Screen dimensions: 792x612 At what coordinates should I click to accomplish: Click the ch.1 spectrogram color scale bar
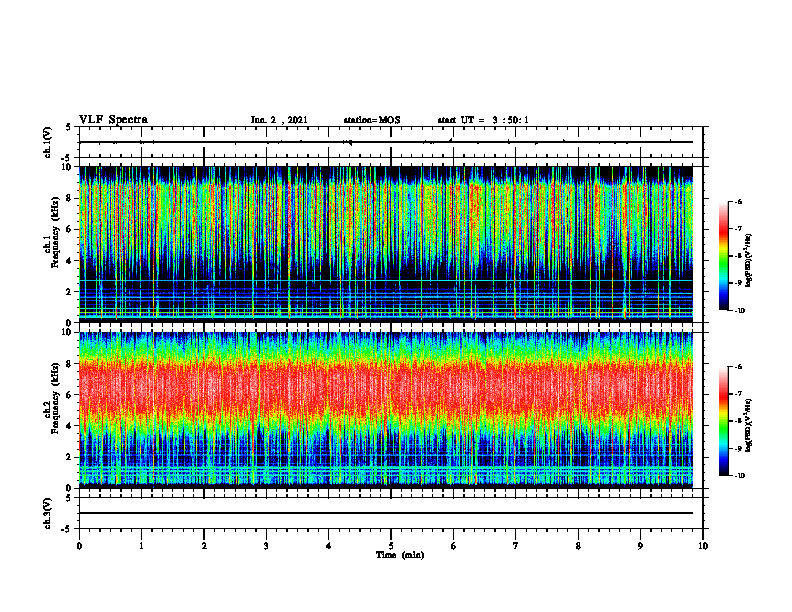(x=724, y=256)
